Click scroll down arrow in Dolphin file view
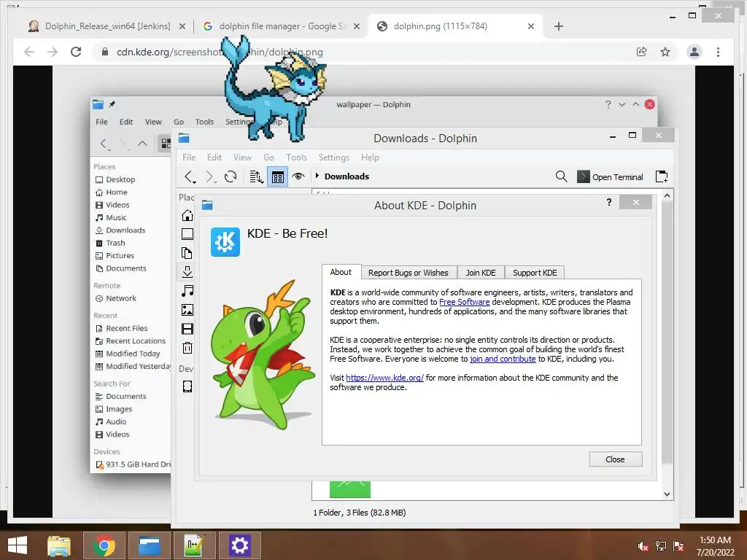Screen dimensions: 747x560 coord(667,494)
